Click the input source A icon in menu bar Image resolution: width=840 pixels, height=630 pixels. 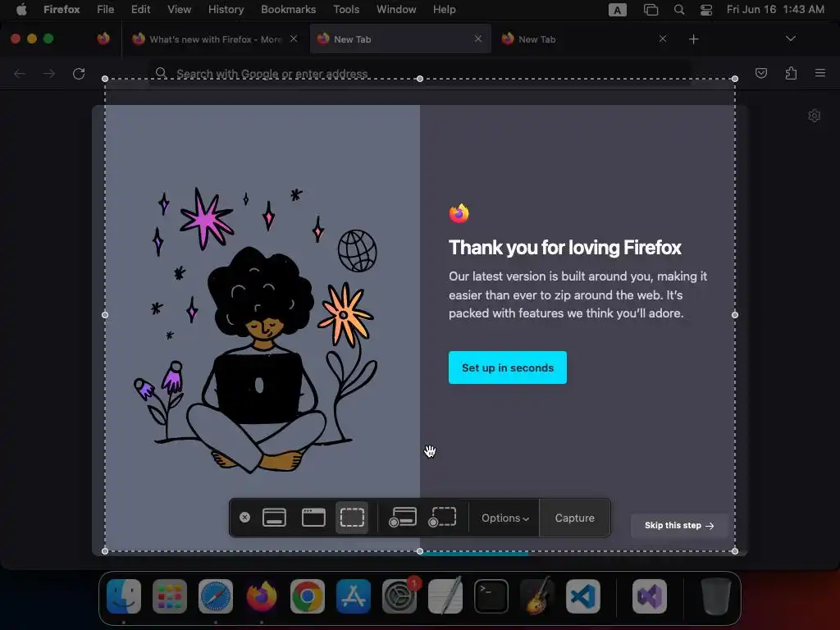click(x=617, y=10)
